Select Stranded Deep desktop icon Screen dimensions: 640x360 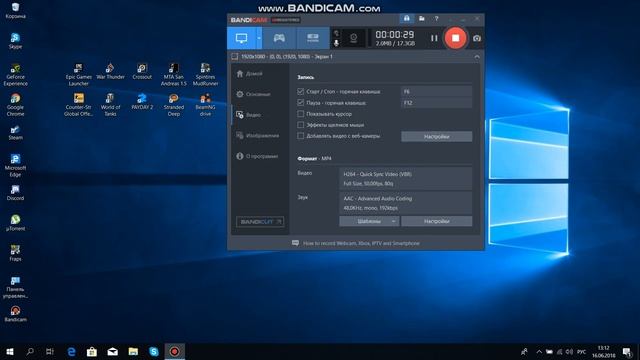pyautogui.click(x=173, y=105)
